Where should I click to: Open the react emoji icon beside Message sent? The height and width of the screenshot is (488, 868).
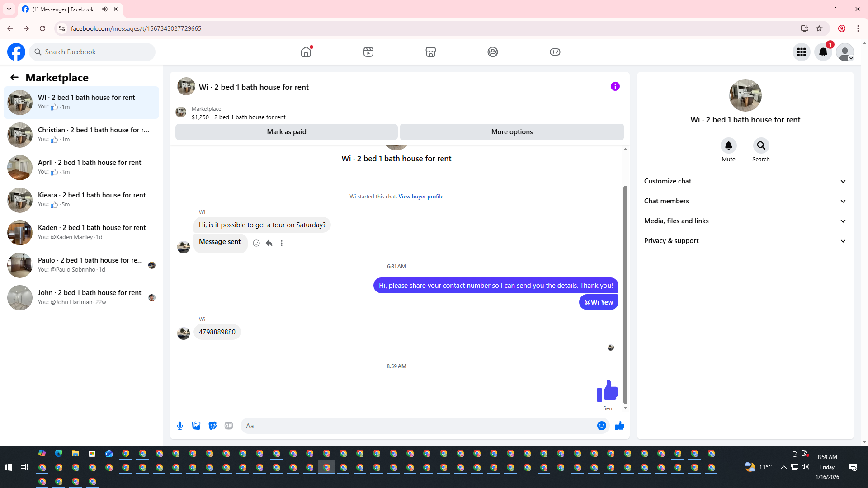256,243
